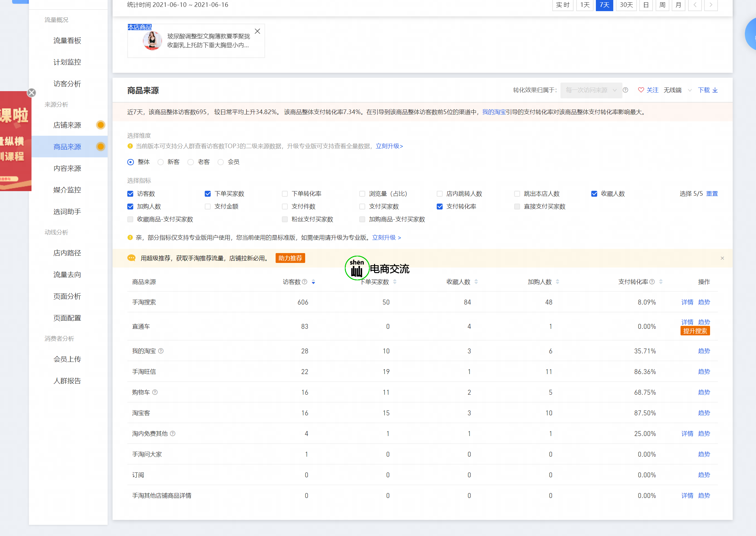Sort table by 访客数 arrows
Viewport: 756px width, 536px height.
(313, 282)
